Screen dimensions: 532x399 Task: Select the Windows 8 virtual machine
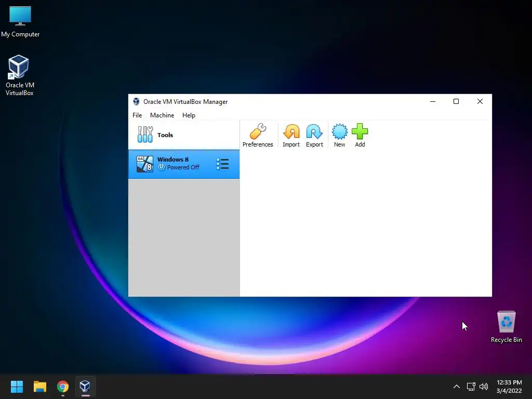click(x=183, y=164)
